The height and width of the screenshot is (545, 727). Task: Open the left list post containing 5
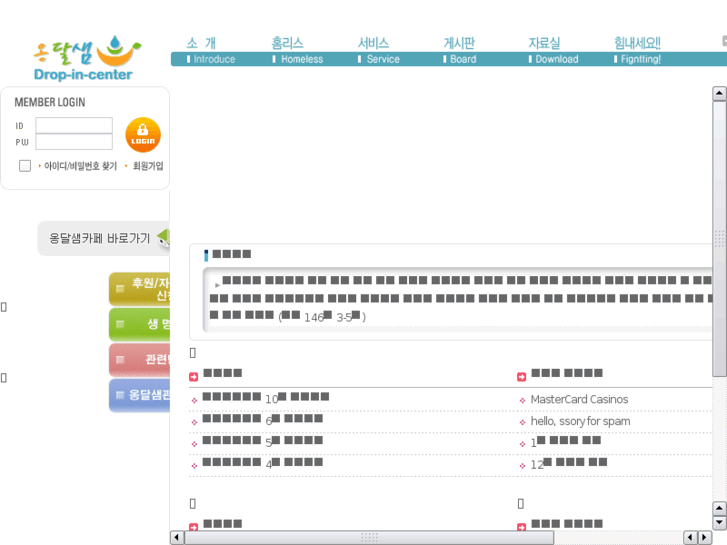[x=262, y=441]
